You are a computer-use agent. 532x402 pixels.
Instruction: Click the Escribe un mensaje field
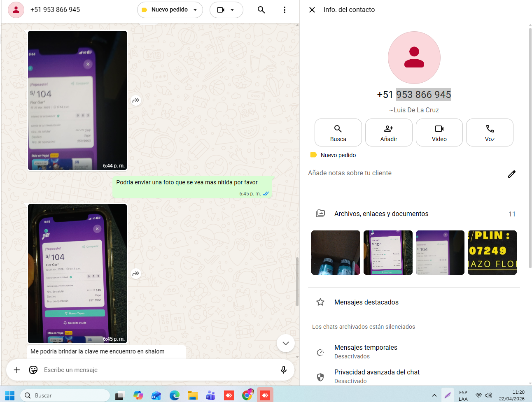pyautogui.click(x=156, y=370)
